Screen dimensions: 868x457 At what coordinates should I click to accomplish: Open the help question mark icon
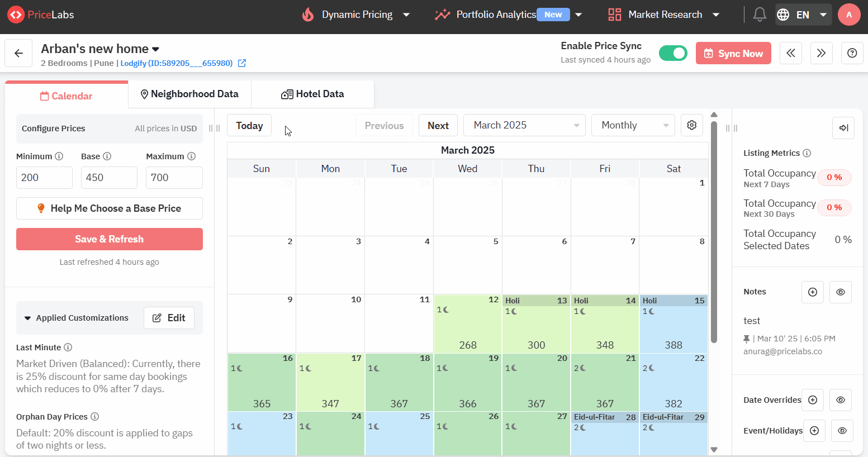[x=852, y=53]
